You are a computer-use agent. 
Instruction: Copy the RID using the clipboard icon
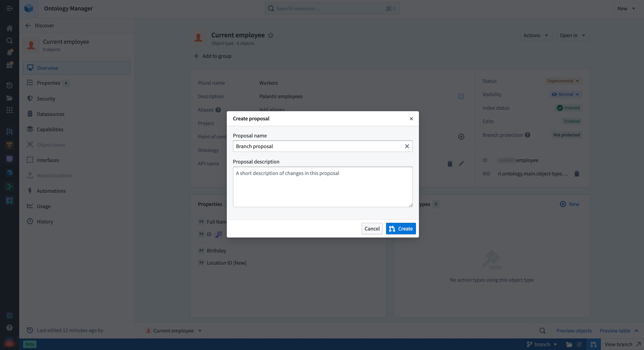tap(577, 173)
